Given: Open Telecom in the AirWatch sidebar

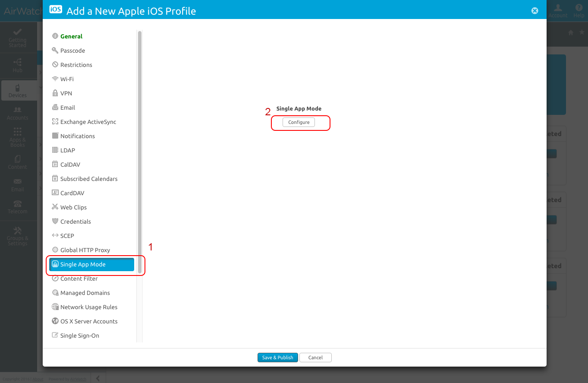Looking at the screenshot, I should 18,207.
